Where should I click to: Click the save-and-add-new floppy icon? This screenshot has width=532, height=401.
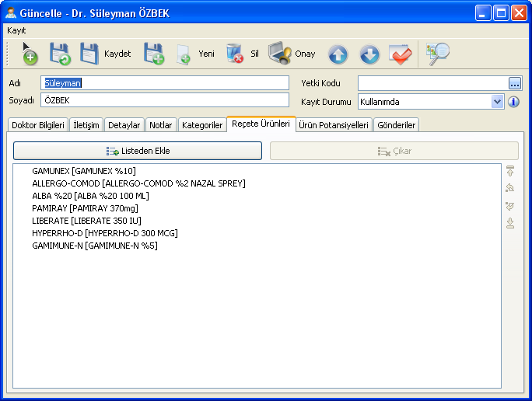[154, 54]
